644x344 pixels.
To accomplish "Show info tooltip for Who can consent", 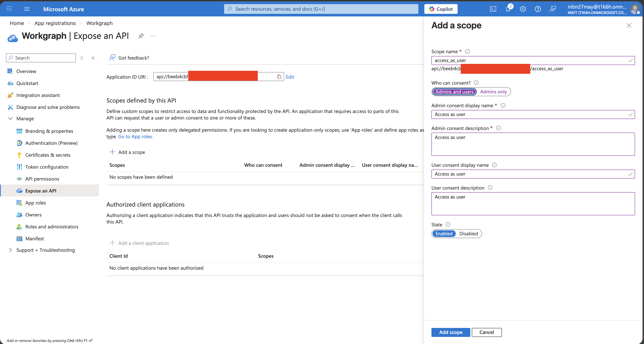I will tap(476, 83).
